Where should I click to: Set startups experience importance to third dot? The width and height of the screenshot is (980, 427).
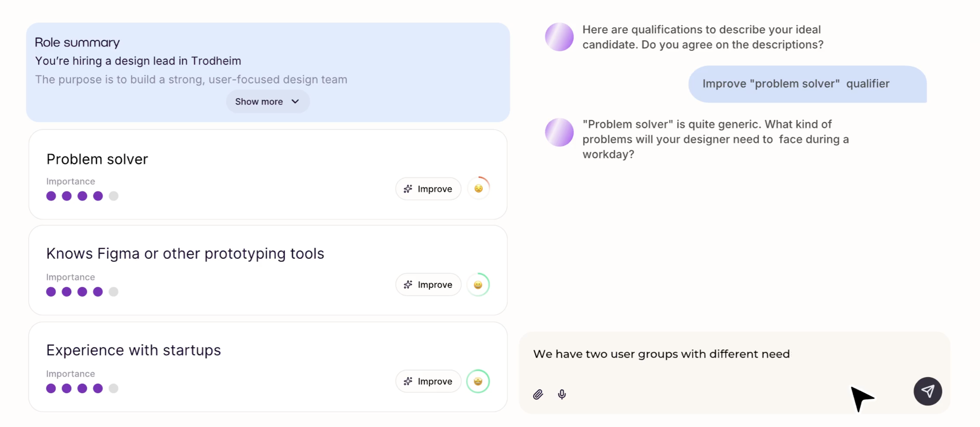(x=82, y=388)
